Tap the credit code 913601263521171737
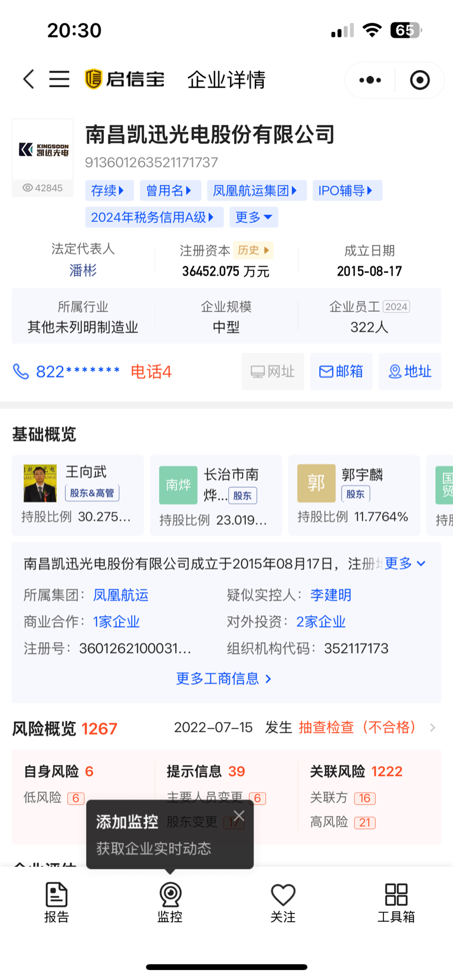Image resolution: width=453 pixels, height=980 pixels. [152, 163]
